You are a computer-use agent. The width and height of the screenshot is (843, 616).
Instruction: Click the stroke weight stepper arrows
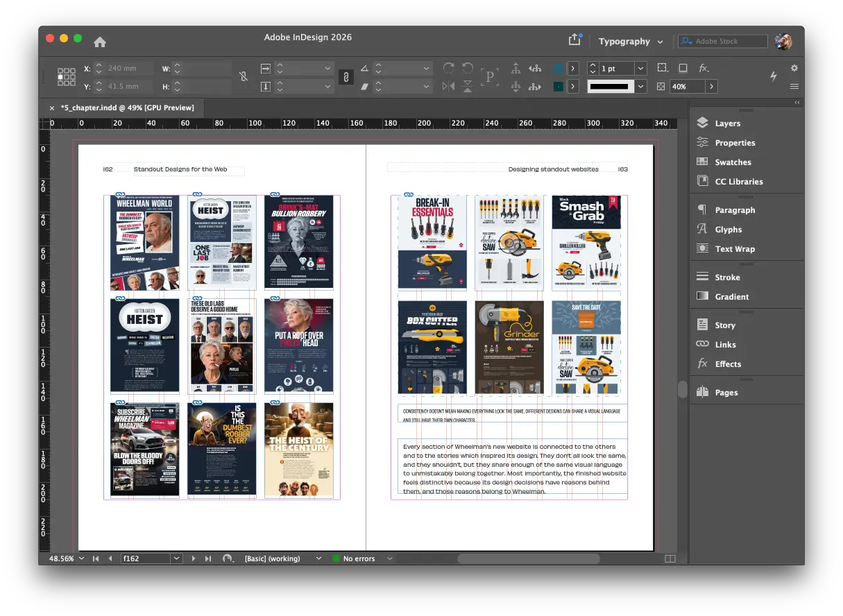coord(593,68)
